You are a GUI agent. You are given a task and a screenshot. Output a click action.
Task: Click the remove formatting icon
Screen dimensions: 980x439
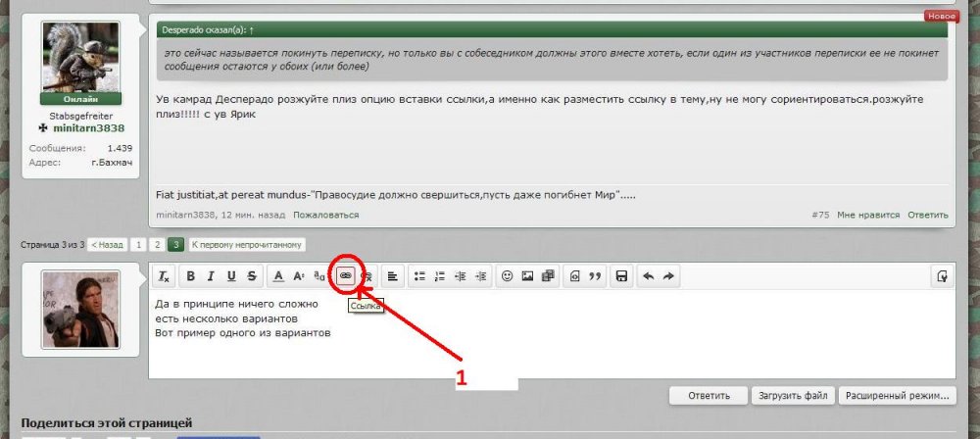[x=164, y=276]
